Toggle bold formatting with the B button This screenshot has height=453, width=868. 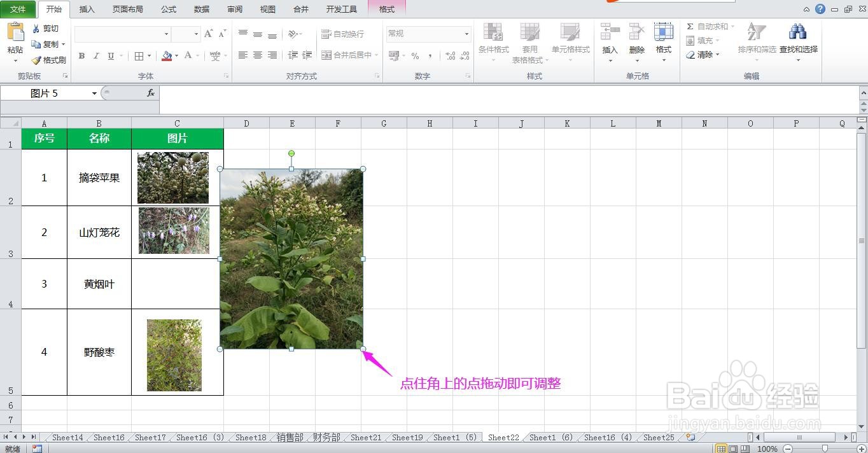(x=81, y=56)
